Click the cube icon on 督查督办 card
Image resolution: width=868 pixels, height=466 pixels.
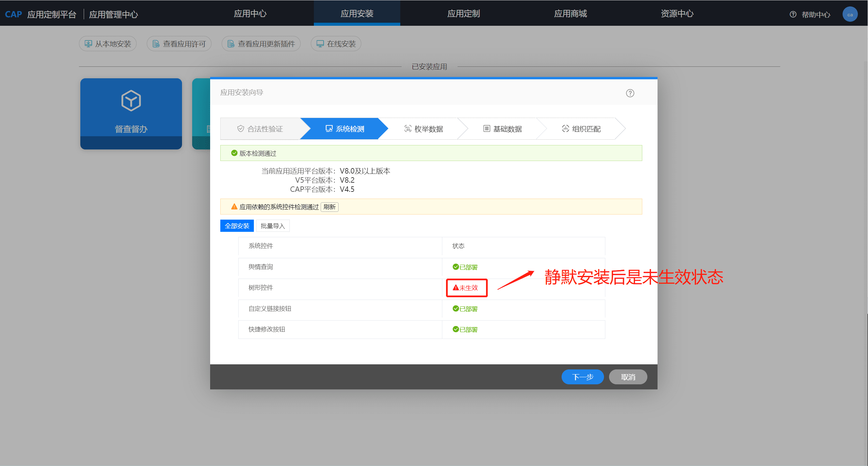pos(131,101)
